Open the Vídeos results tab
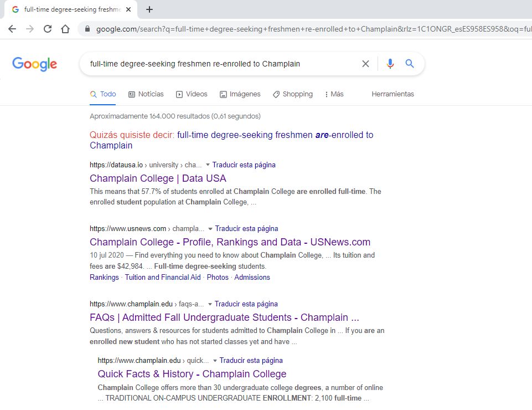Viewport: 532px width, 410px height. pyautogui.click(x=191, y=94)
